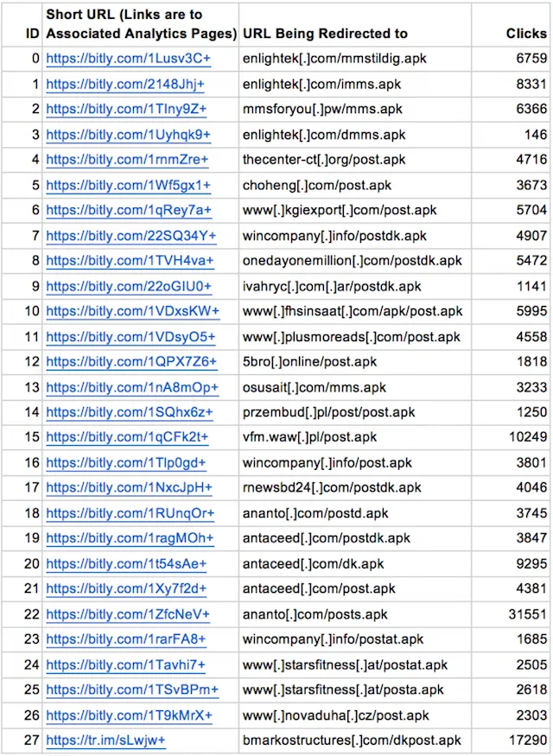Open the bitly.com/1TSvBPm+ link
The image size is (553, 756).
pos(132,690)
